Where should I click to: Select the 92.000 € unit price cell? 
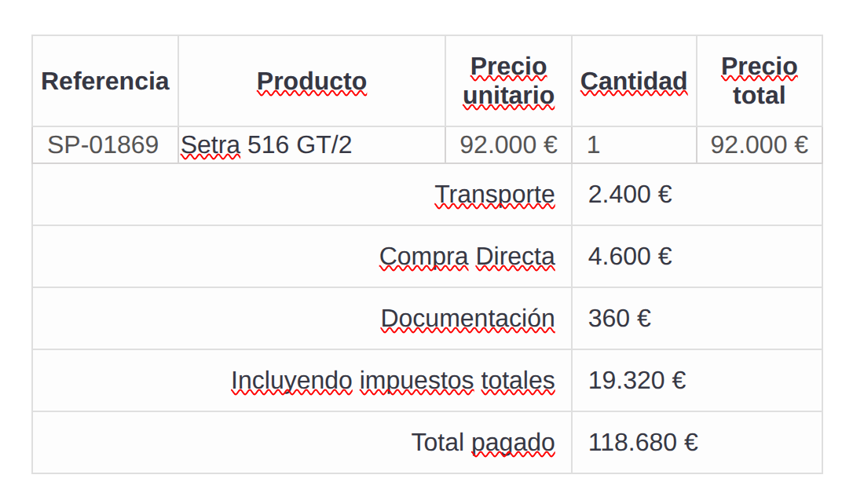(x=508, y=145)
